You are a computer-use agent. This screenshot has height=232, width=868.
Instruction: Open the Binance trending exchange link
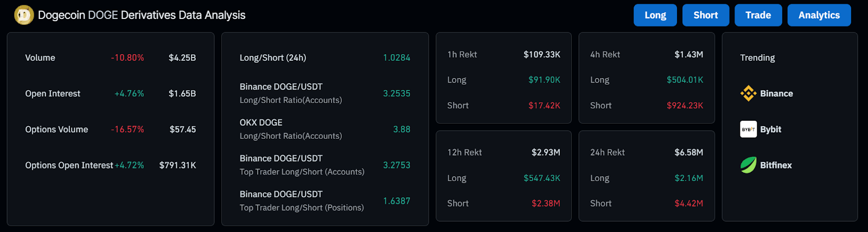[x=776, y=94]
